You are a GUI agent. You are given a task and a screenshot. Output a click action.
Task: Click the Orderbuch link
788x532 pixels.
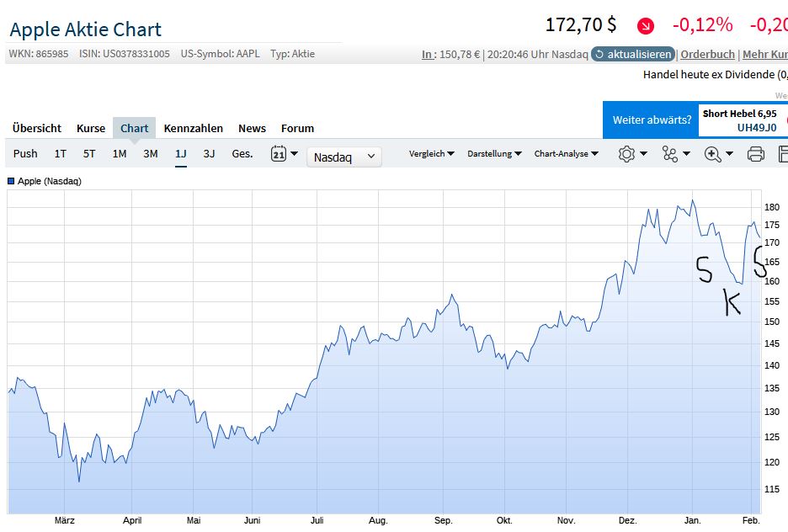(707, 54)
